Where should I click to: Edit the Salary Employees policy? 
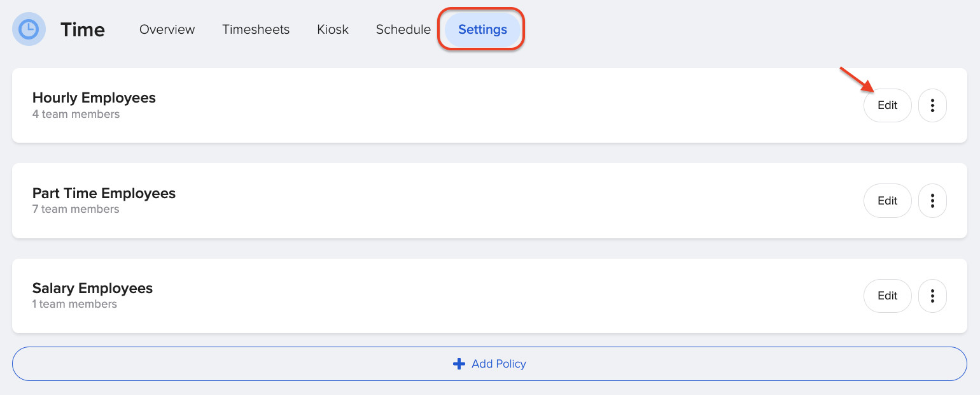pos(887,296)
